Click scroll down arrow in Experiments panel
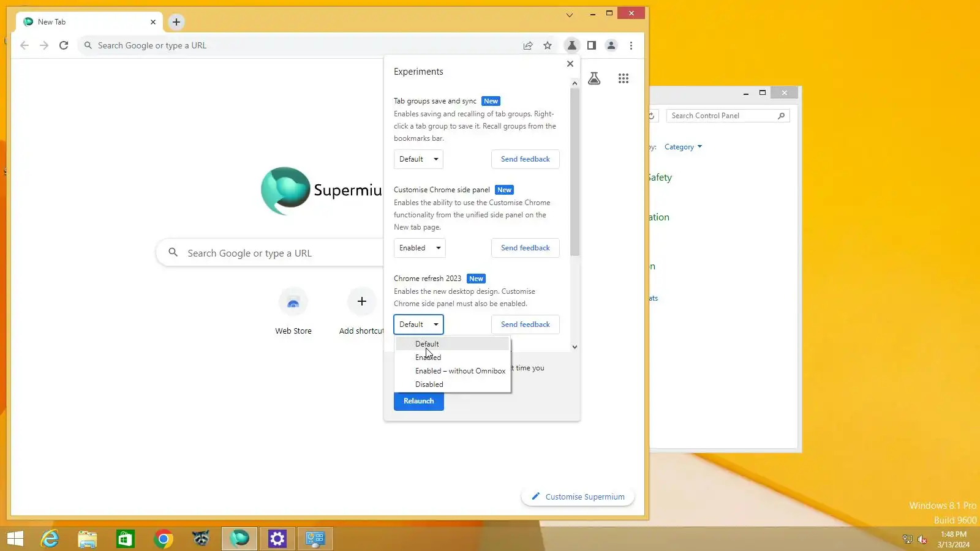 tap(575, 347)
